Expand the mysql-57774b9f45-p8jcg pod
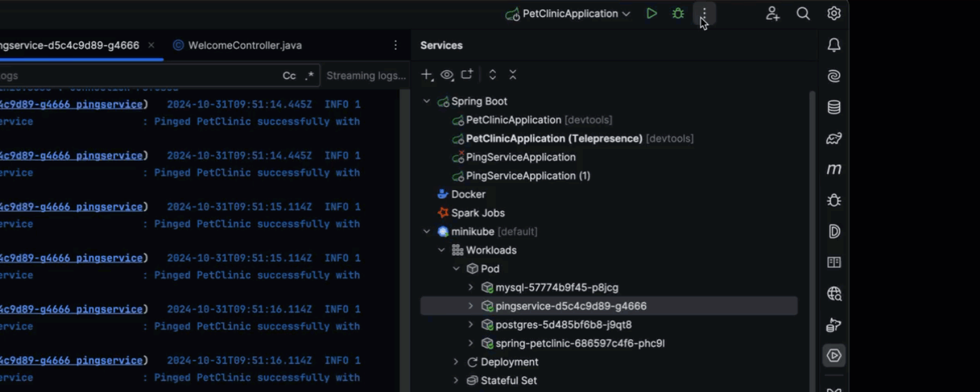This screenshot has width=980, height=392. coord(471,287)
